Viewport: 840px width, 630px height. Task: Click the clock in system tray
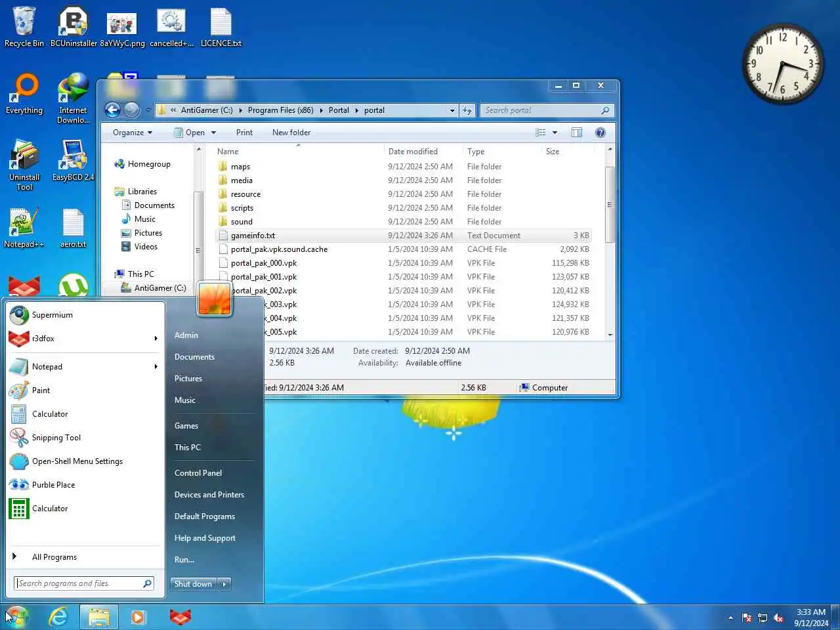tap(811, 618)
